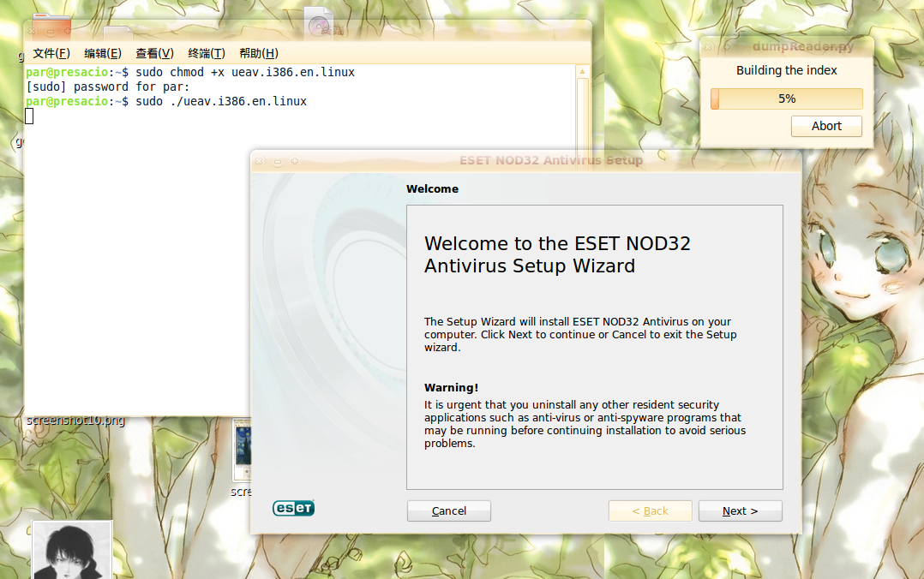924x579 pixels.
Task: Close the ESET NOD32 Antivirus Setup window
Action: pyautogui.click(x=259, y=161)
